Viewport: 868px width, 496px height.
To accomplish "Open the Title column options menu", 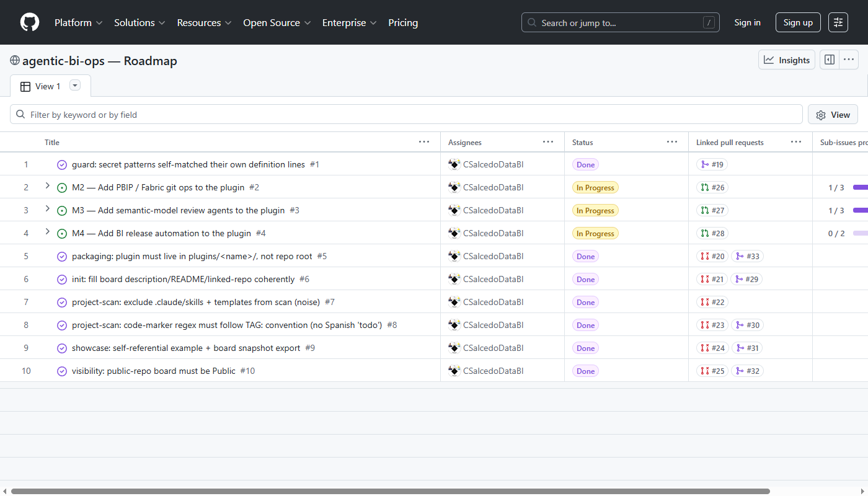I will pyautogui.click(x=424, y=142).
